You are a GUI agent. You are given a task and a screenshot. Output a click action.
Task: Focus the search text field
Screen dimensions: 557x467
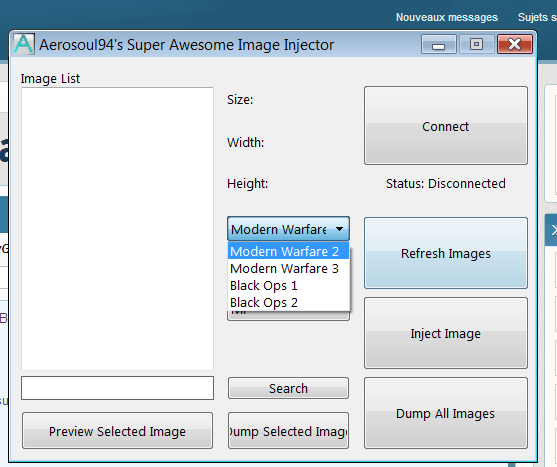117,388
